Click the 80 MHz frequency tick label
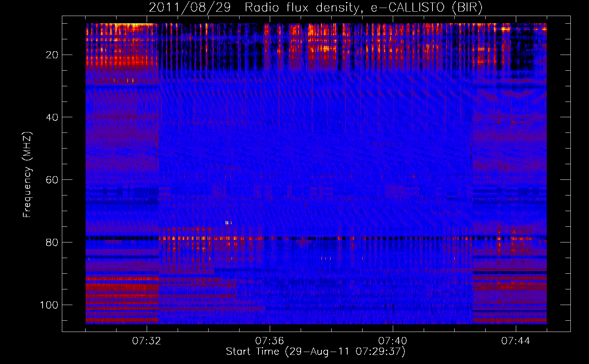 point(52,242)
